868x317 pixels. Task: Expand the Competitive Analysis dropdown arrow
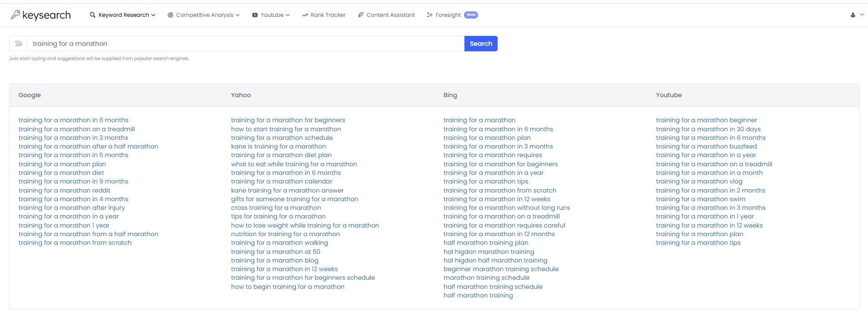click(238, 15)
